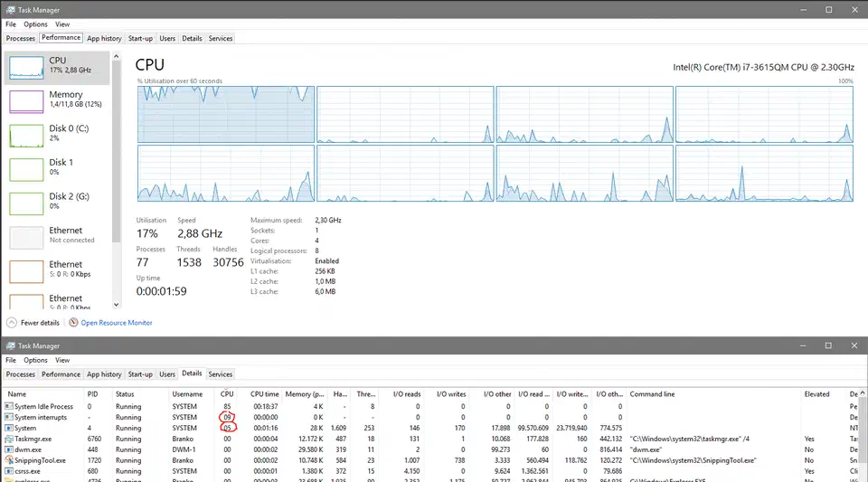Switch to Details tab in top window
This screenshot has height=482, width=868.
[192, 38]
